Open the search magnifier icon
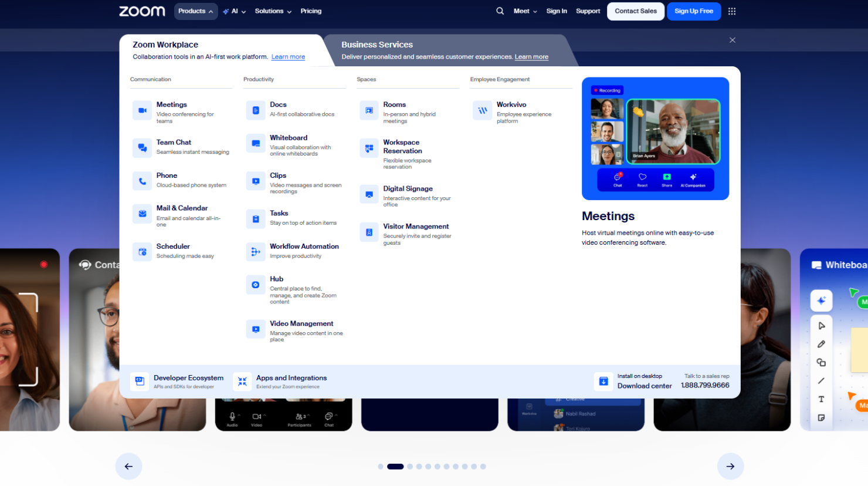The width and height of the screenshot is (868, 486). [x=500, y=11]
